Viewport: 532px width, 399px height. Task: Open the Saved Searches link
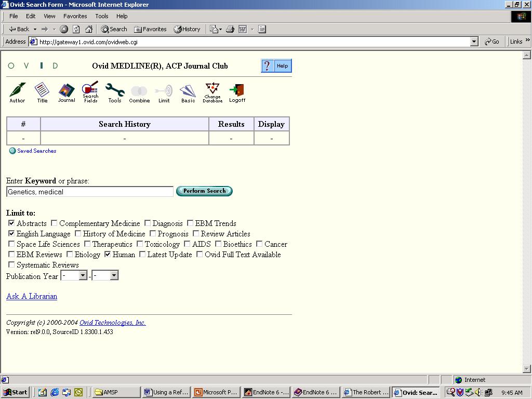[37, 151]
